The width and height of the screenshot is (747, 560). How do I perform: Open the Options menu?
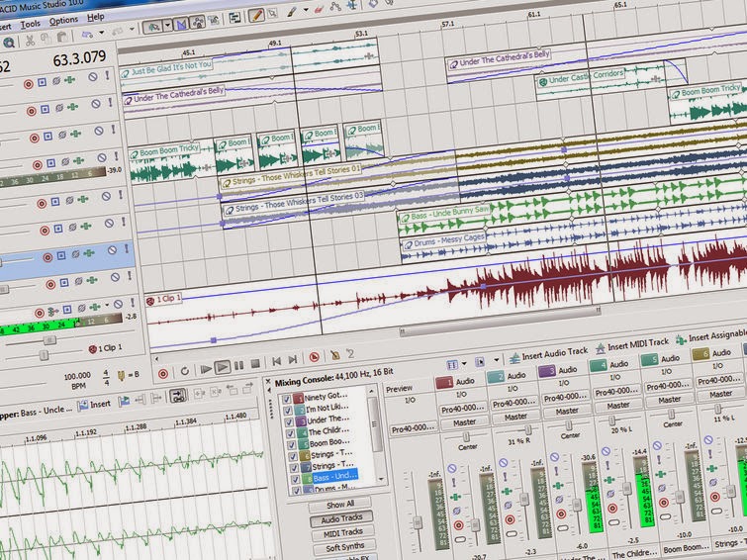point(63,21)
